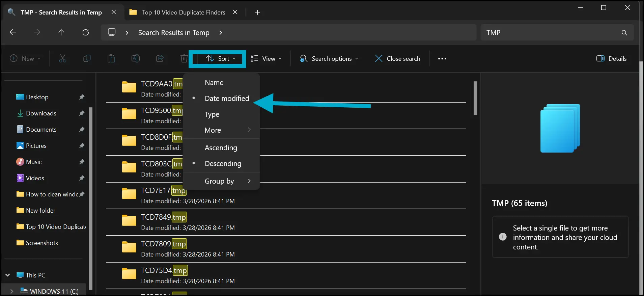This screenshot has width=644, height=296.
Task: Open Pictures in navigation pane
Action: point(36,146)
